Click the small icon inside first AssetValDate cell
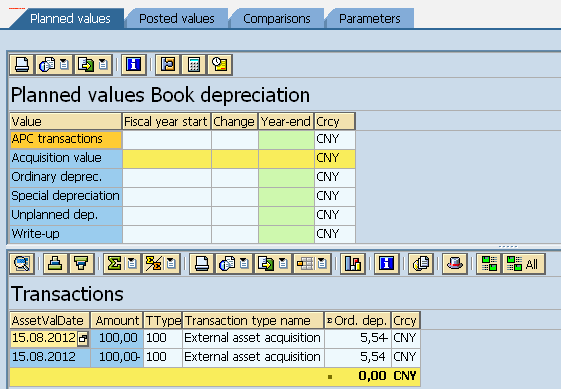 point(83,338)
